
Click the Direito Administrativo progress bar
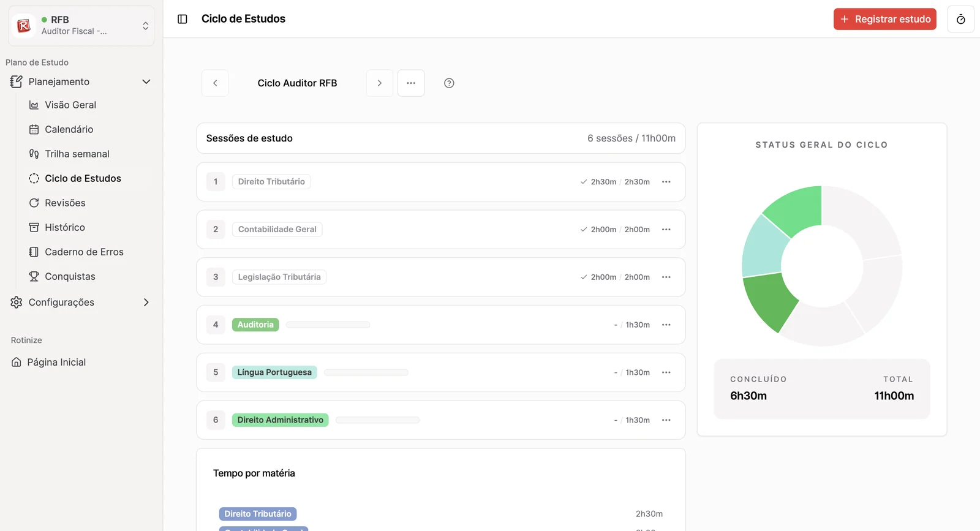[x=377, y=420]
